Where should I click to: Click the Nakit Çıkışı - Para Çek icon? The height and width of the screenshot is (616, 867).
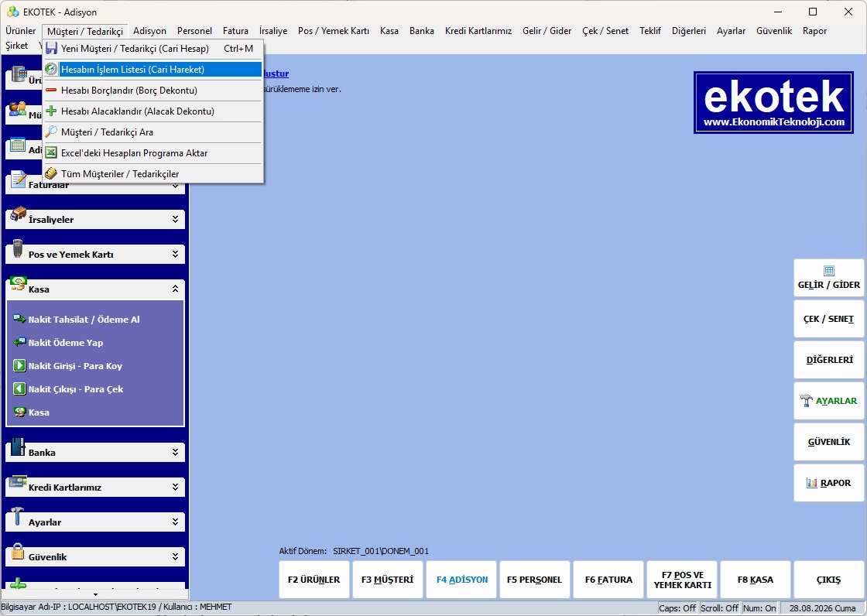19,388
